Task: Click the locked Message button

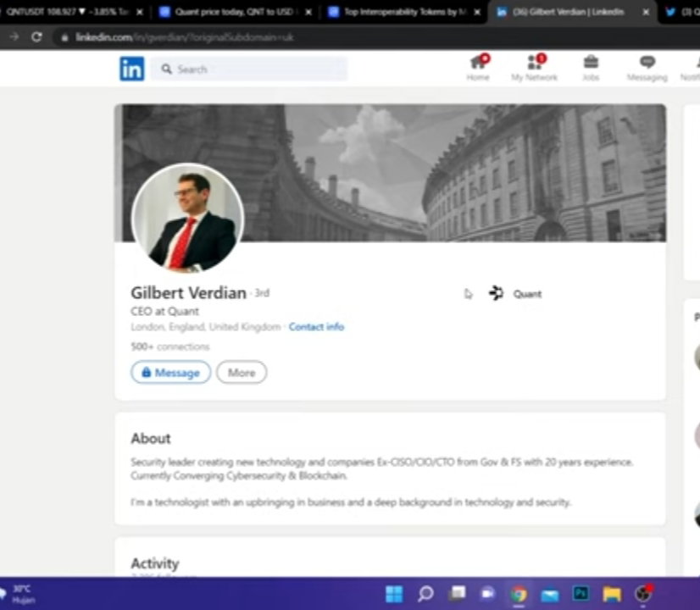Action: click(170, 372)
